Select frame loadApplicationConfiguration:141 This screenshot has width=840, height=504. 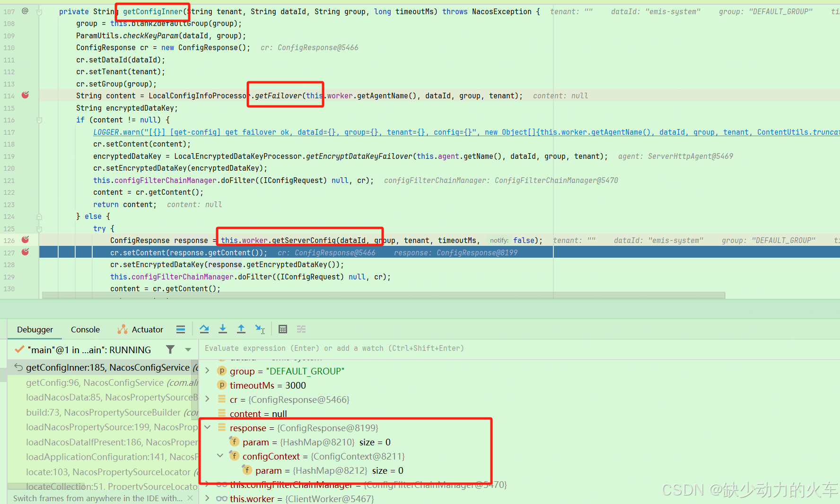click(103, 457)
